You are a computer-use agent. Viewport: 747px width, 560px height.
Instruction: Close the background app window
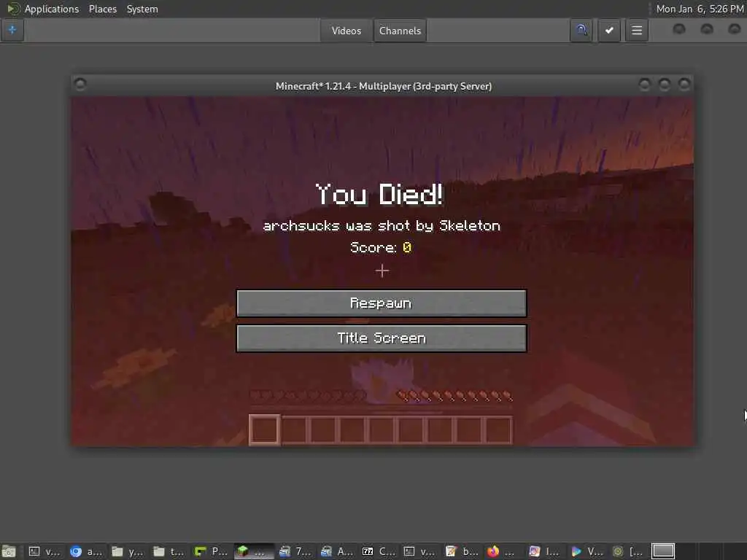(735, 29)
